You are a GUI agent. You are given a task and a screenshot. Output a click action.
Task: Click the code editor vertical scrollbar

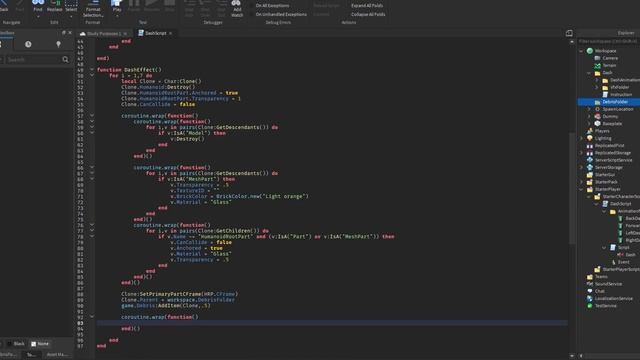pos(571,188)
